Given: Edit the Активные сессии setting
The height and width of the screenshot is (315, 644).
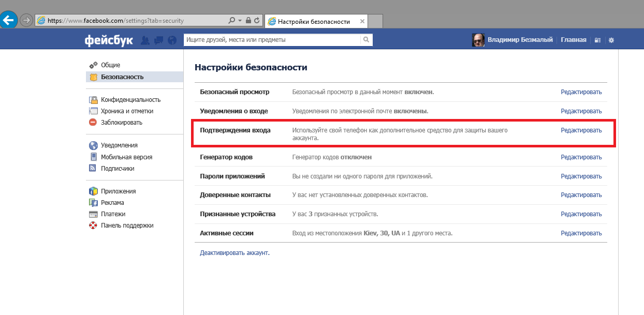Looking at the screenshot, I should coord(581,233).
